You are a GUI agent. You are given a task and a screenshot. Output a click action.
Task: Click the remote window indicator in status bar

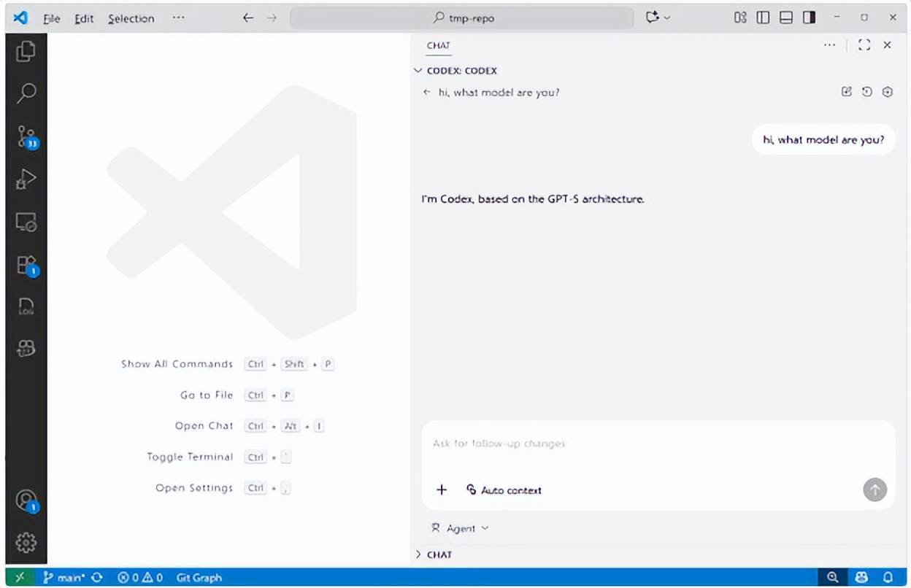20,577
